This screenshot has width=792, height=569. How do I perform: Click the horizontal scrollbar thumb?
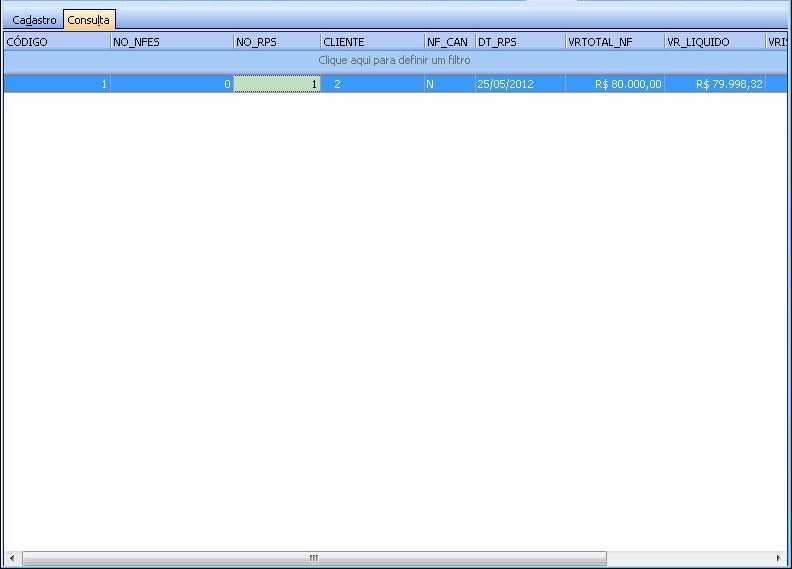click(313, 558)
